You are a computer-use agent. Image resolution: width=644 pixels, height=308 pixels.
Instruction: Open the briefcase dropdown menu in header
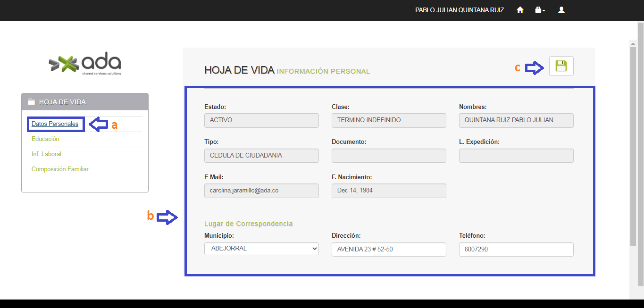pyautogui.click(x=540, y=10)
